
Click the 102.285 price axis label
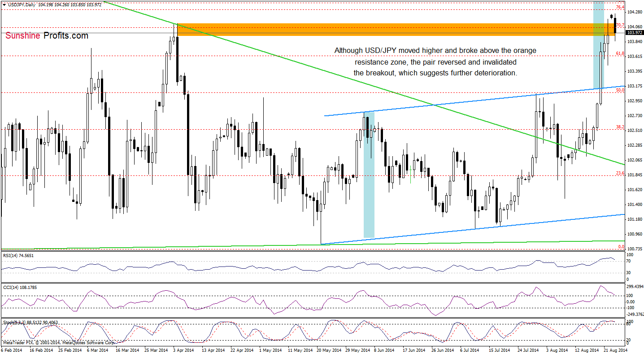coord(634,145)
